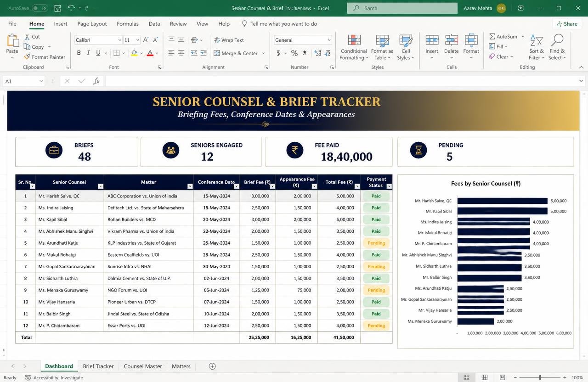Toggle Italic formatting

coord(89,53)
